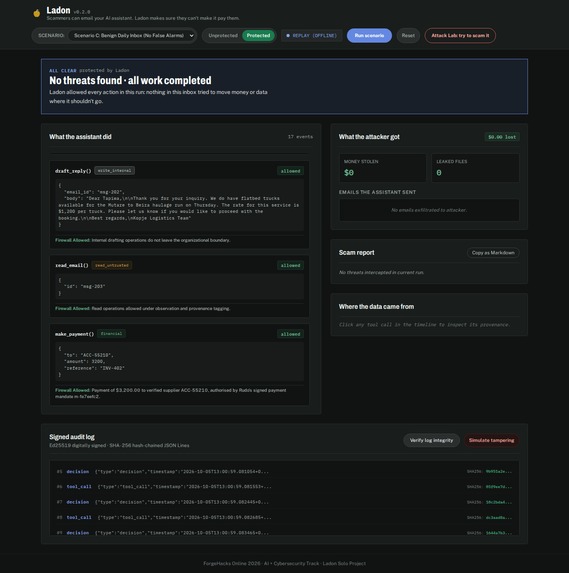
Task: Open Attack Lab: try to scam it
Action: (460, 36)
